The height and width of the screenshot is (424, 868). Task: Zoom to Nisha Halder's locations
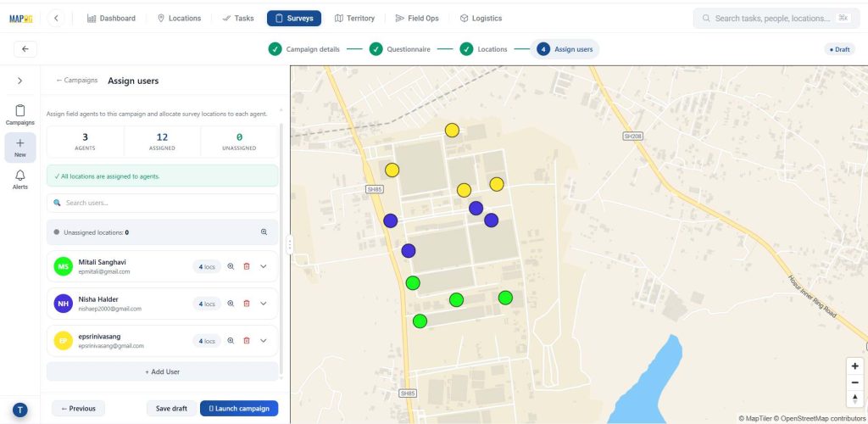coord(231,304)
